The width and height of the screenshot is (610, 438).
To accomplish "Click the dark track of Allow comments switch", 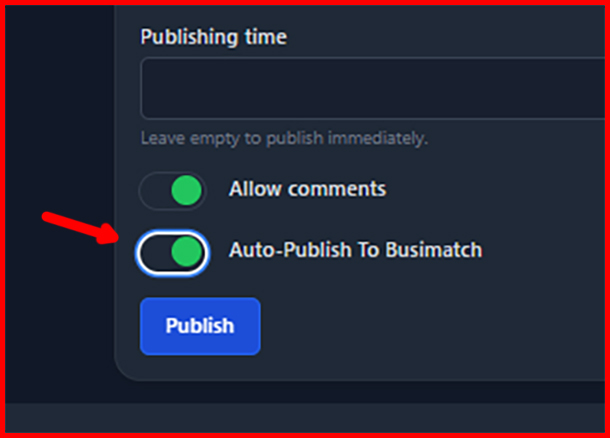I will 155,191.
